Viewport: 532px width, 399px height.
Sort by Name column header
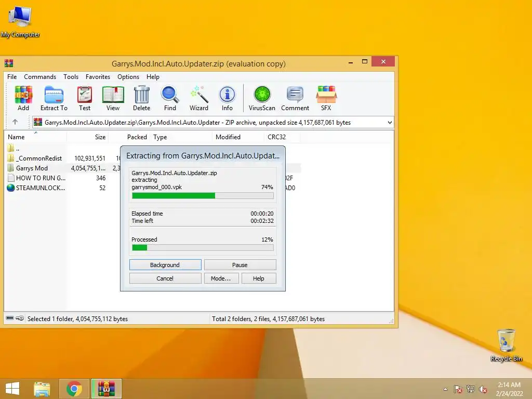click(35, 137)
